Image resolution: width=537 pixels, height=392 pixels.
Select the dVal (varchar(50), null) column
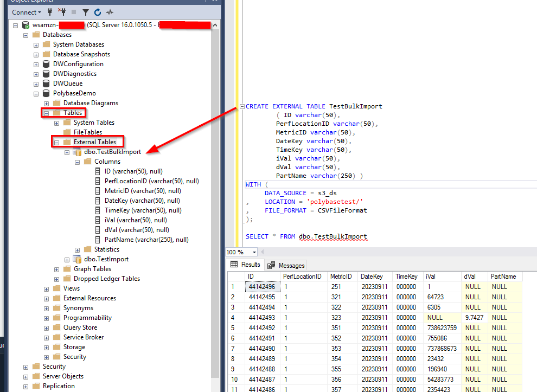click(137, 230)
